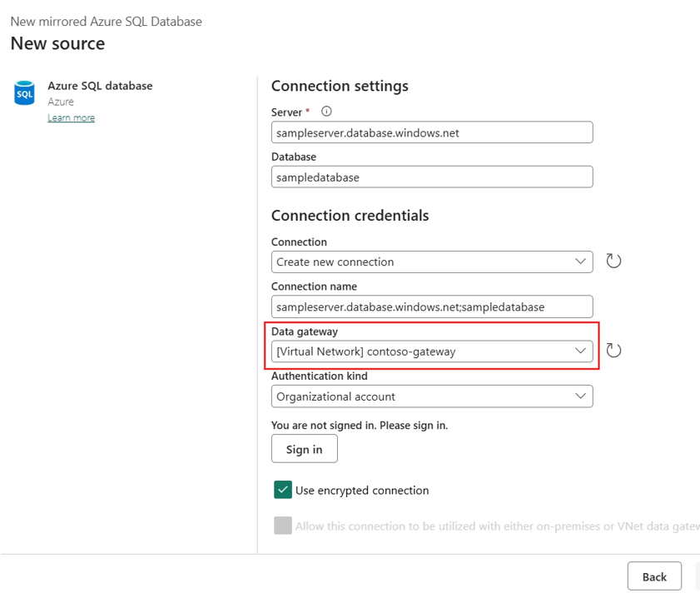700x603 pixels.
Task: Click the Use encrypted connection label text
Action: 362,491
